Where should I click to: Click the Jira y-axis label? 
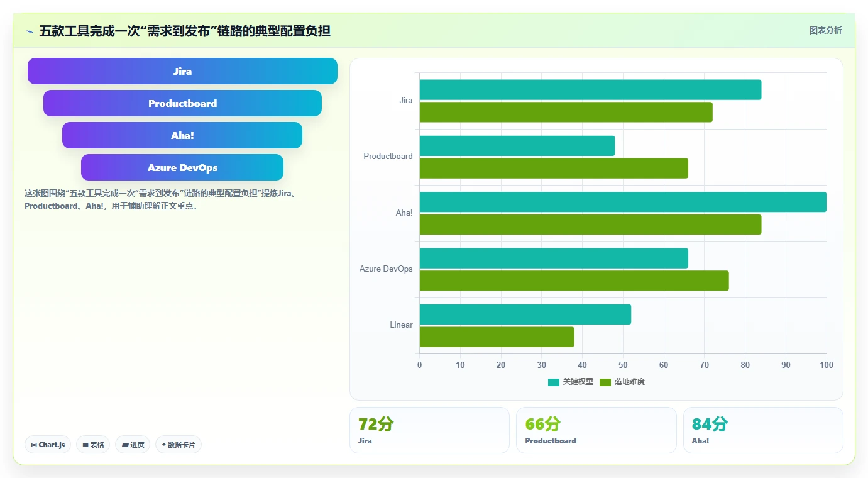[406, 101]
